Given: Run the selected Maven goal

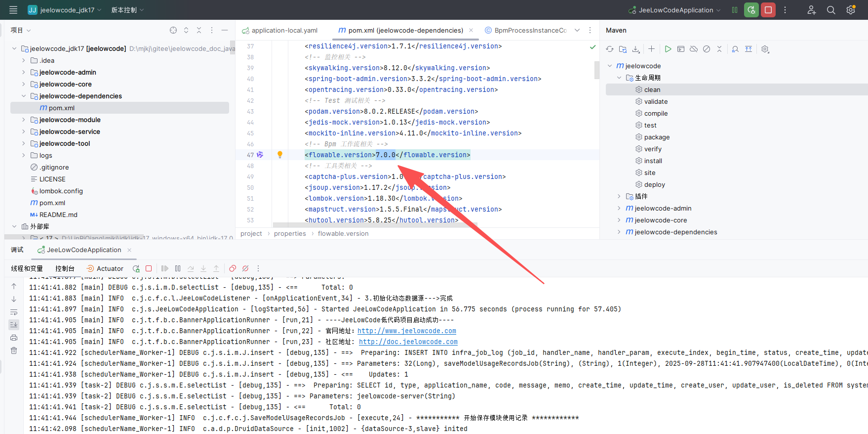Looking at the screenshot, I should coord(668,49).
